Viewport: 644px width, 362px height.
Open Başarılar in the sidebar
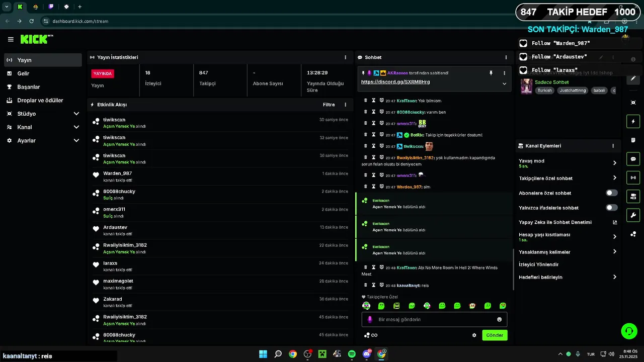(x=43, y=87)
